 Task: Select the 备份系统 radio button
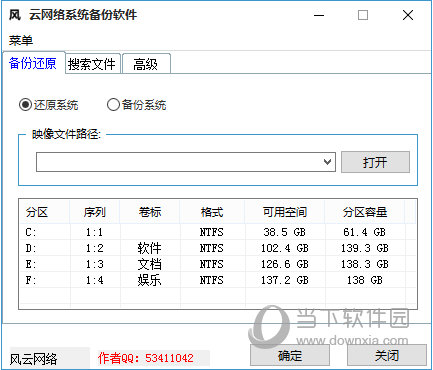click(137, 105)
